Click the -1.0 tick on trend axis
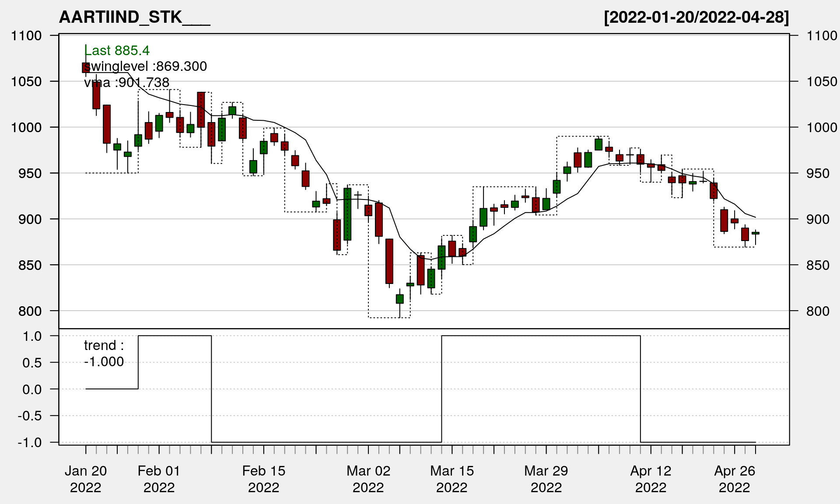 (30, 442)
